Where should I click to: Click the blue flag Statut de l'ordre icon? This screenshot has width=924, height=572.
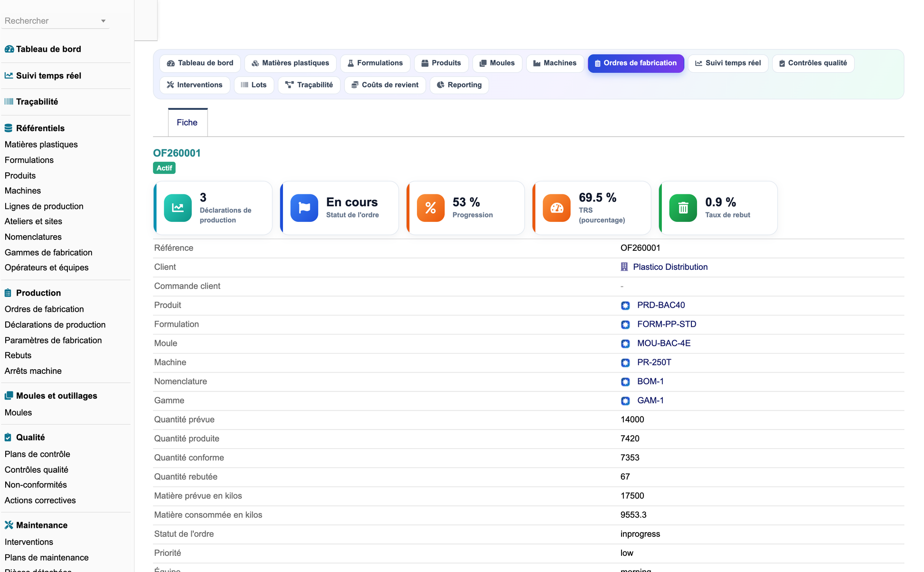point(304,208)
